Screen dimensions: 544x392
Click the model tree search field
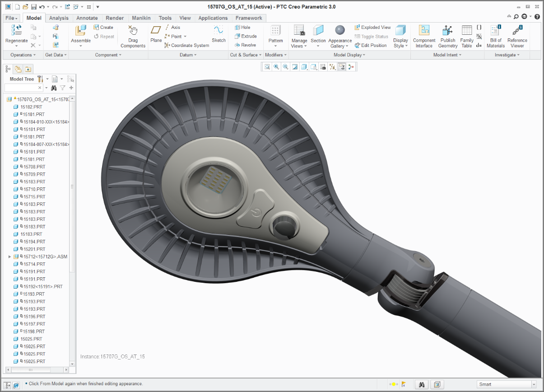coord(21,88)
